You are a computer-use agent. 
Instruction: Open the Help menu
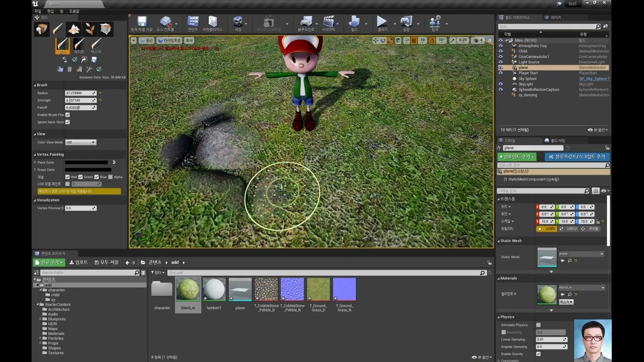tap(74, 11)
